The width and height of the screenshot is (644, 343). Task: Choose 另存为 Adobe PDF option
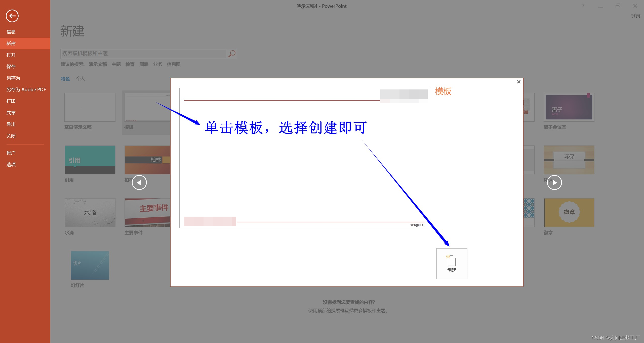point(26,90)
